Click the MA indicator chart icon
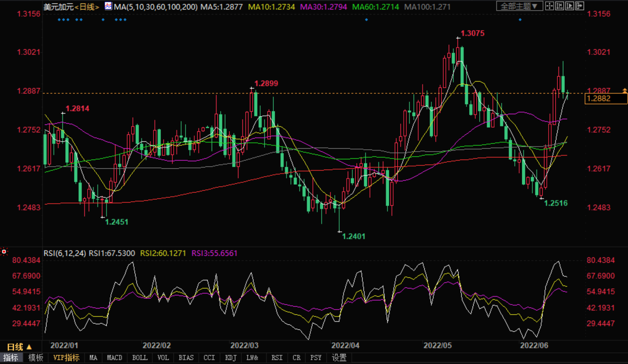Screen dimensions: 628x364 click(x=108, y=6)
